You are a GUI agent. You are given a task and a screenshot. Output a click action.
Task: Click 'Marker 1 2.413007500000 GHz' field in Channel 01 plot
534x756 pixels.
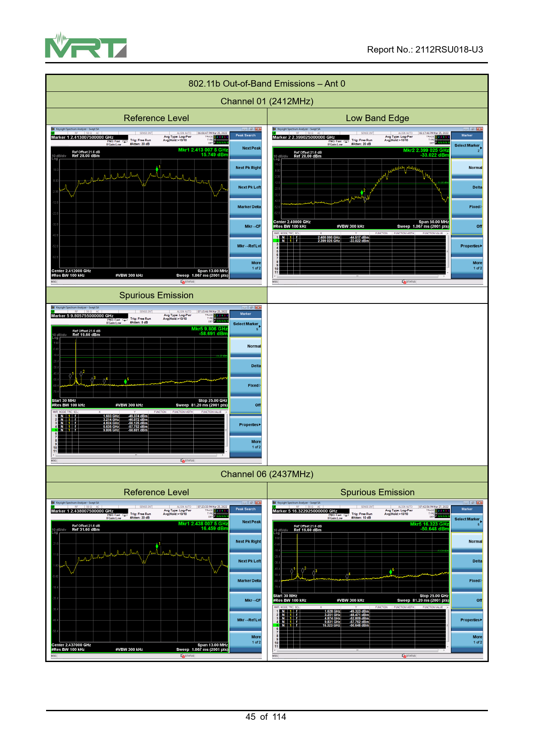[89, 137]
